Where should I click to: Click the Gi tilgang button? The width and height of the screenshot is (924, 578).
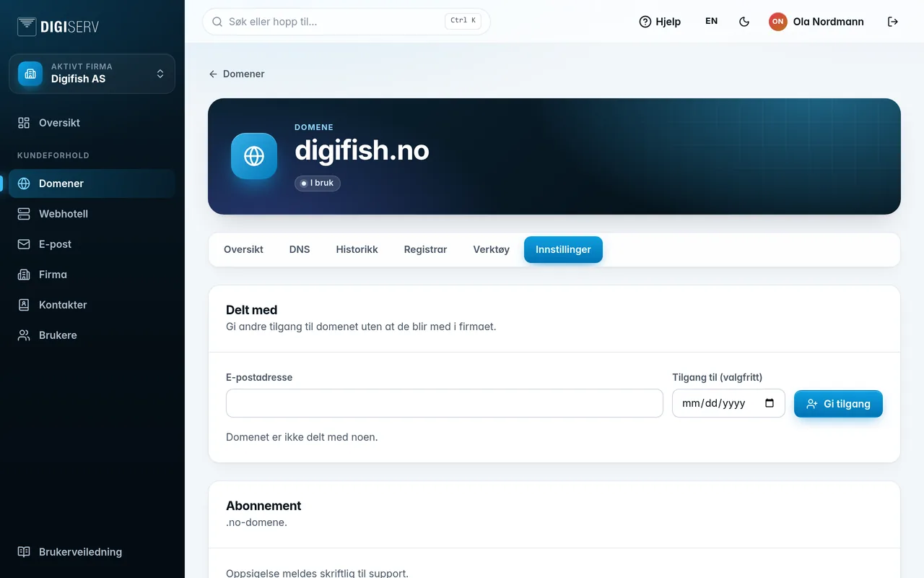(x=838, y=404)
